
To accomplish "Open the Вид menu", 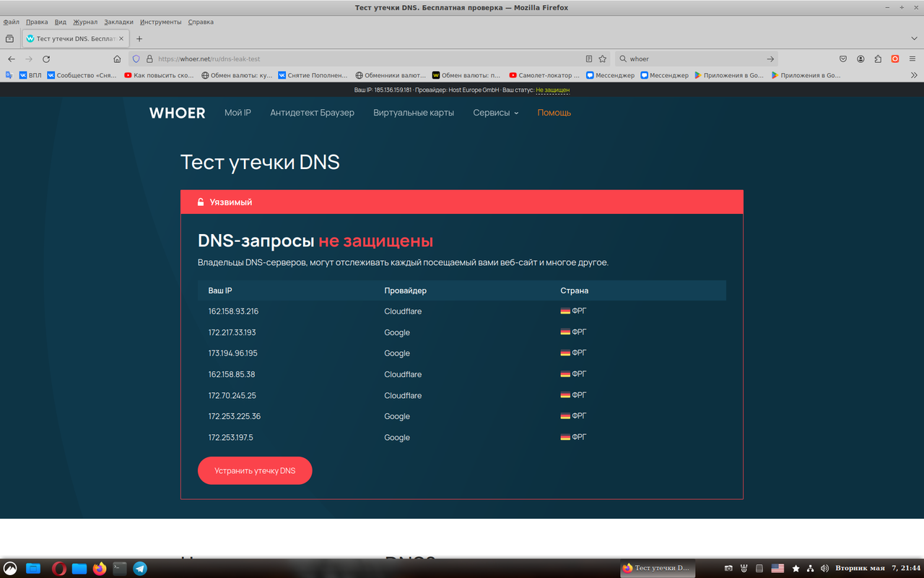I will coord(61,22).
